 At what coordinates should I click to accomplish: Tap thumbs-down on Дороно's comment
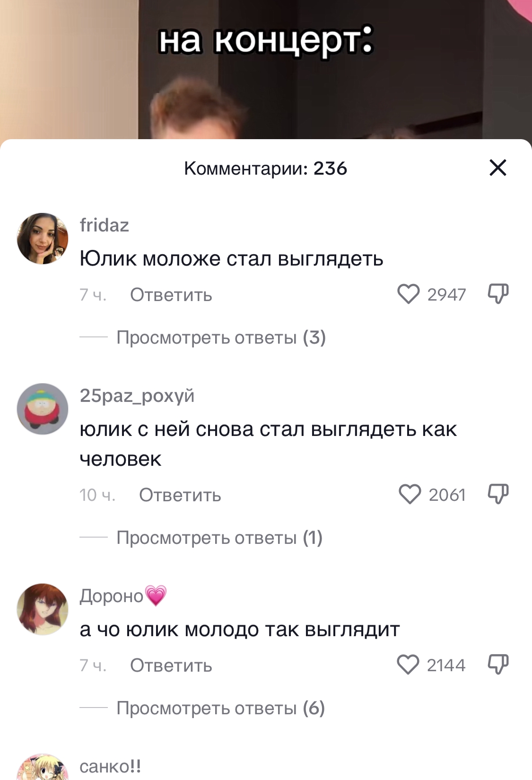point(498,665)
